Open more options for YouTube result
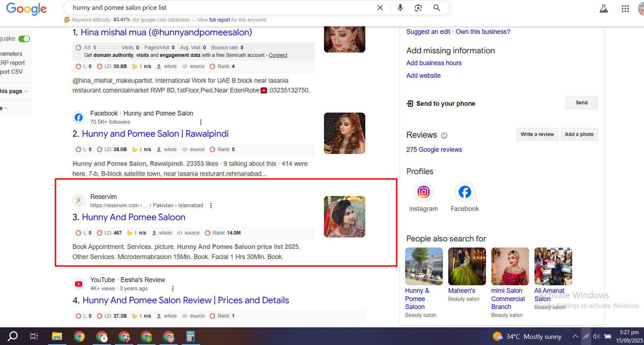The width and height of the screenshot is (644, 345). [173, 289]
